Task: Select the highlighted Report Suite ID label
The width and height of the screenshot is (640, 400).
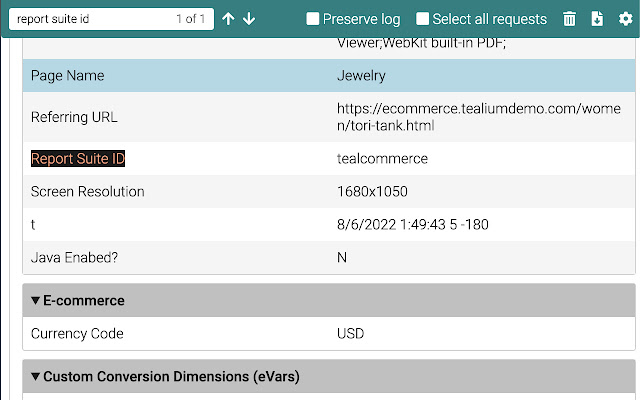Action: point(78,159)
